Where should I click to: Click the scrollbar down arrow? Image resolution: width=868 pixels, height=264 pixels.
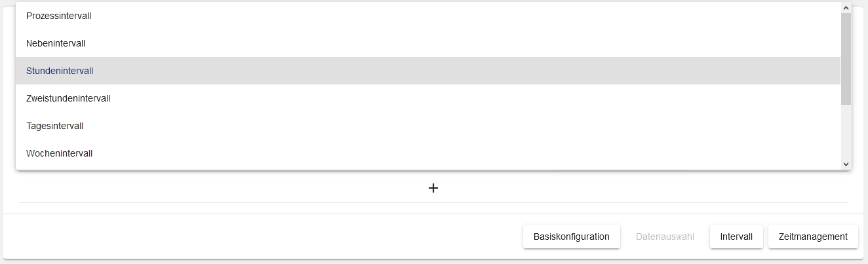click(x=846, y=164)
